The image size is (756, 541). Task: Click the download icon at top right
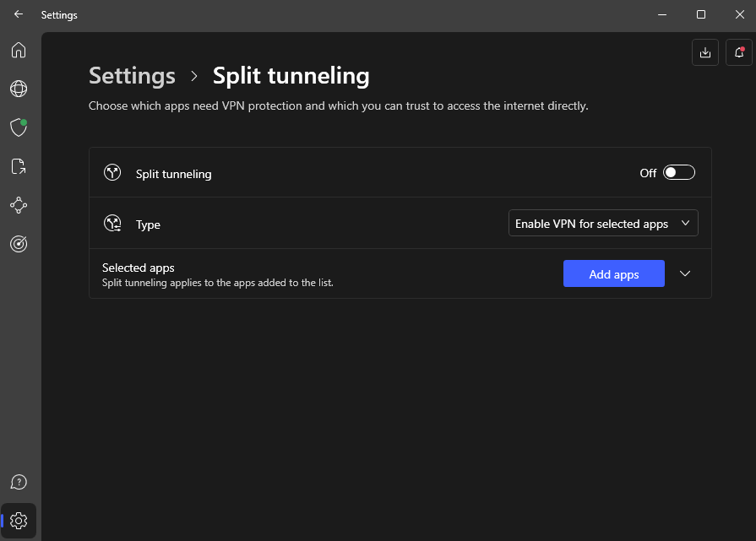(705, 52)
